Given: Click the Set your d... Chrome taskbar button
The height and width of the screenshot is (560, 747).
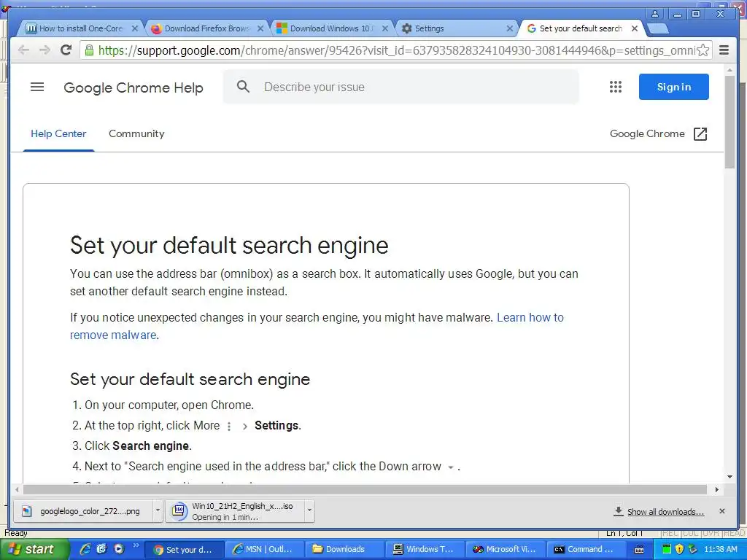Looking at the screenshot, I should (183, 549).
